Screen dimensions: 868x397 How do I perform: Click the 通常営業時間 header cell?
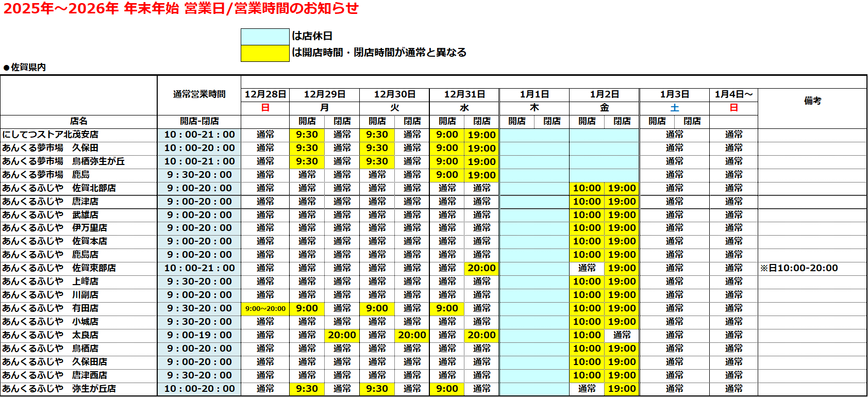(199, 94)
